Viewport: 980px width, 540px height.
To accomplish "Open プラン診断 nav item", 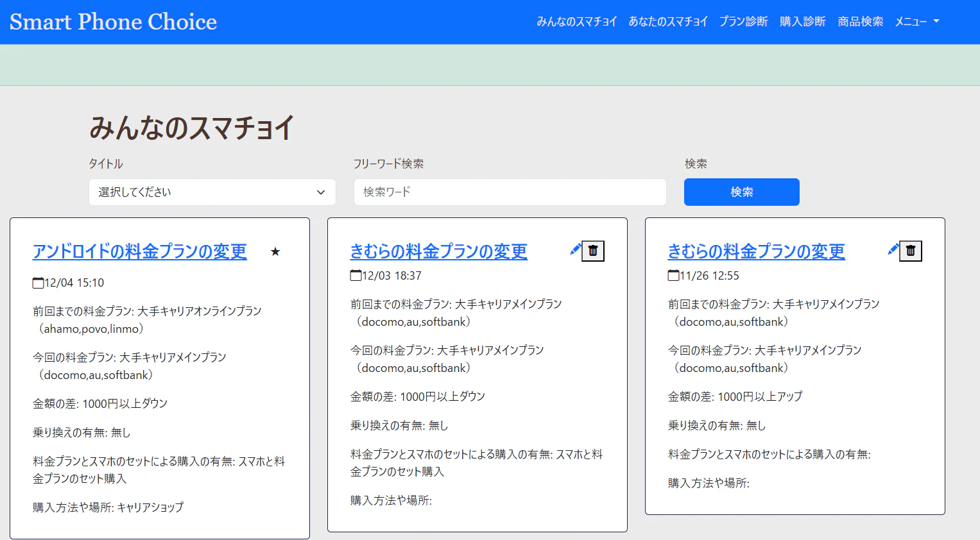I will click(x=743, y=21).
